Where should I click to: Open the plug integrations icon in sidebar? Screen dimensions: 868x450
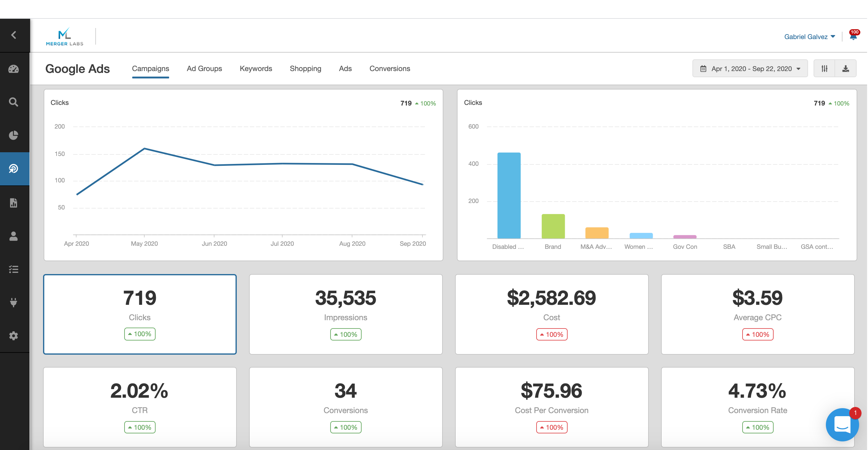tap(14, 302)
